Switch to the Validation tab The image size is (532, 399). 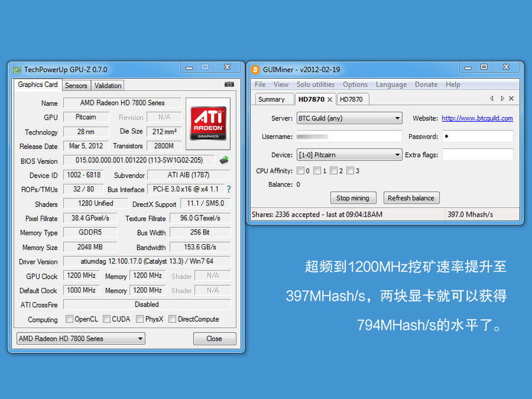107,86
